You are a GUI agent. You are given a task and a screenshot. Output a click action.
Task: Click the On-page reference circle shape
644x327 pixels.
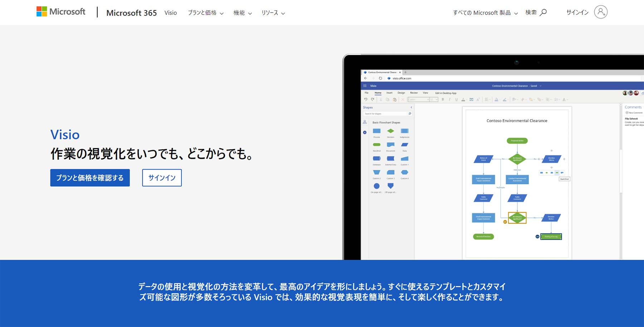[377, 186]
